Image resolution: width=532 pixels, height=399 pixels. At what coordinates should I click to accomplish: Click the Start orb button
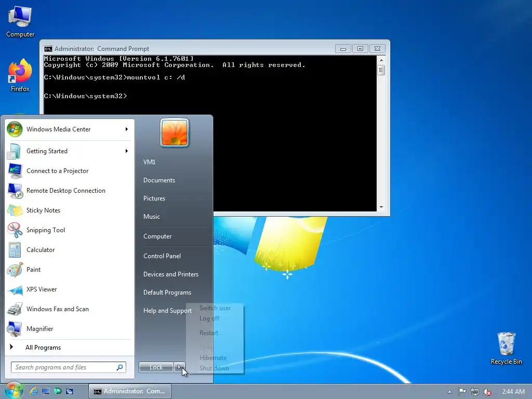pyautogui.click(x=14, y=391)
